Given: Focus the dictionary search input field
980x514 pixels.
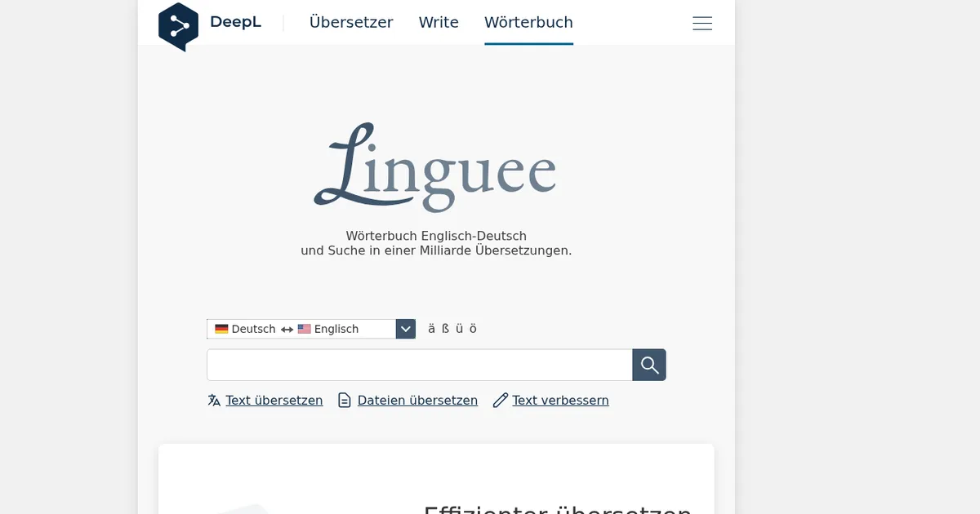Looking at the screenshot, I should pos(420,365).
